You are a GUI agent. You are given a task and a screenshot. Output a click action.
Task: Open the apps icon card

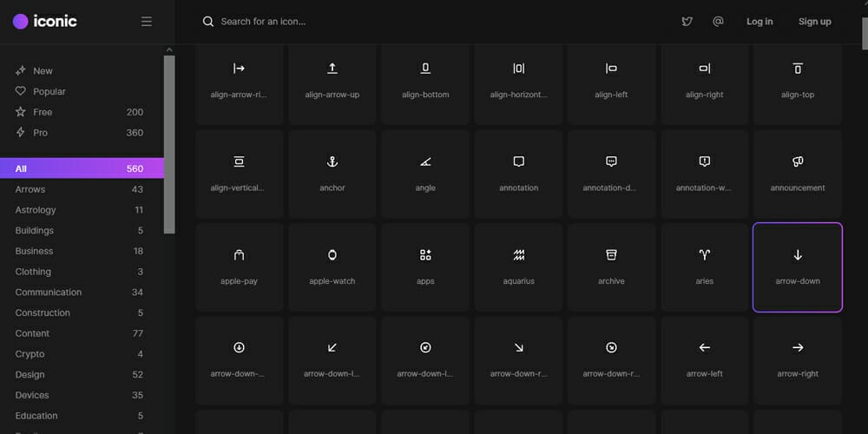tap(425, 267)
